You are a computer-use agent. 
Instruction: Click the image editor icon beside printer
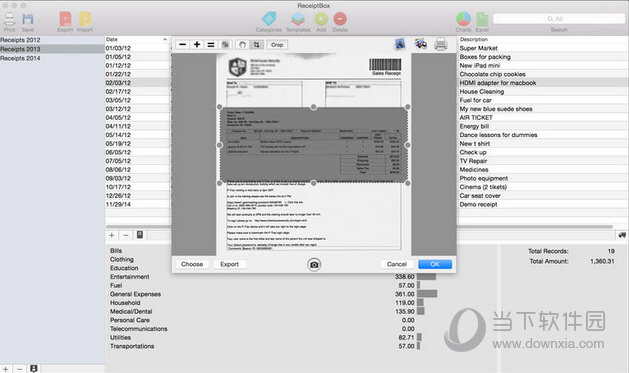coord(420,43)
